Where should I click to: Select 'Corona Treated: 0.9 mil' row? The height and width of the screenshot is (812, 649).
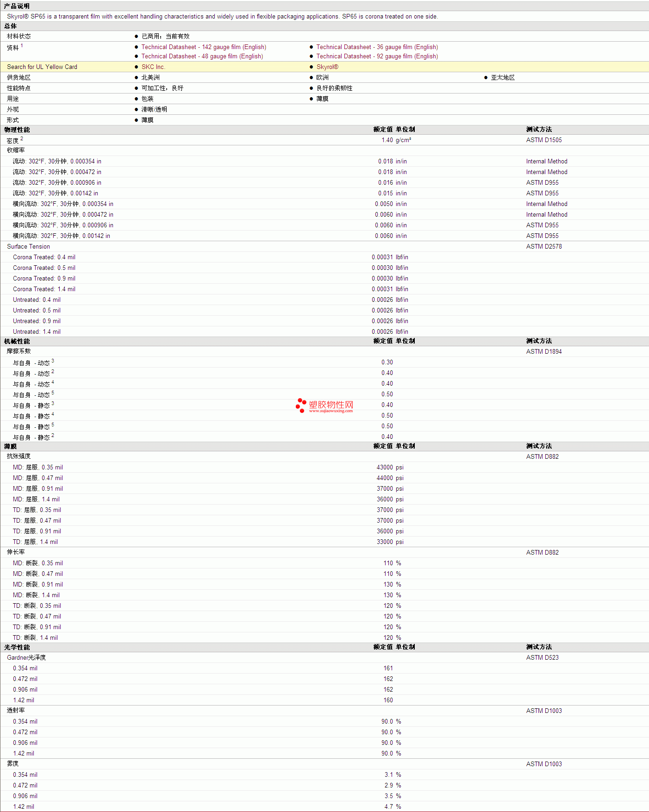(324, 278)
